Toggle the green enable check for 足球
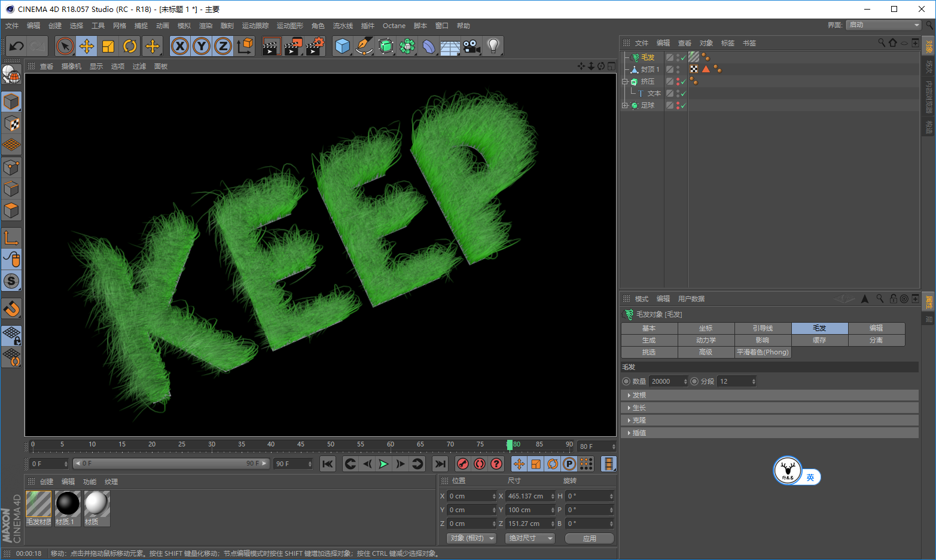 coord(684,106)
